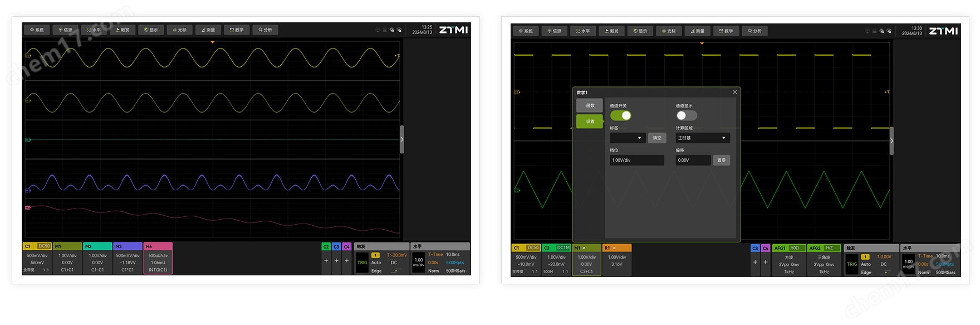The width and height of the screenshot is (980, 325).
Task: Expand side panel arrow on right screen
Action: click(x=891, y=141)
